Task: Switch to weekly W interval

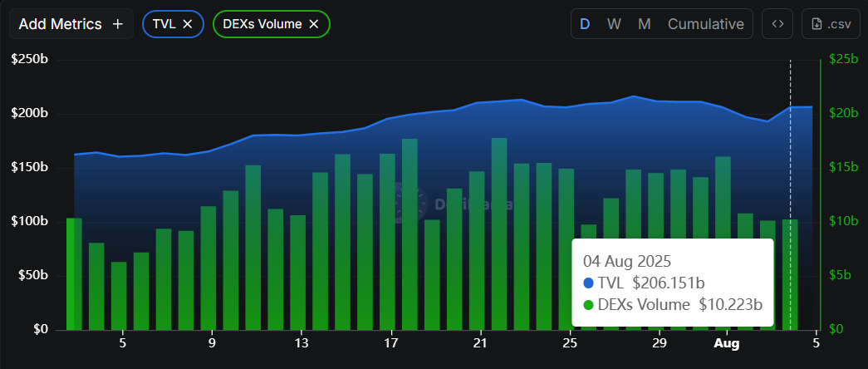Action: [x=613, y=24]
